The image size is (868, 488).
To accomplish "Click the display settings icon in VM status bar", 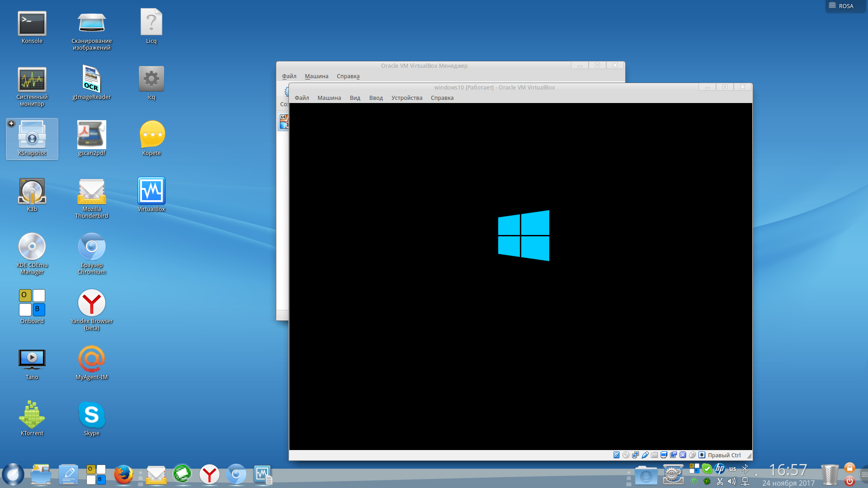I will 664,455.
